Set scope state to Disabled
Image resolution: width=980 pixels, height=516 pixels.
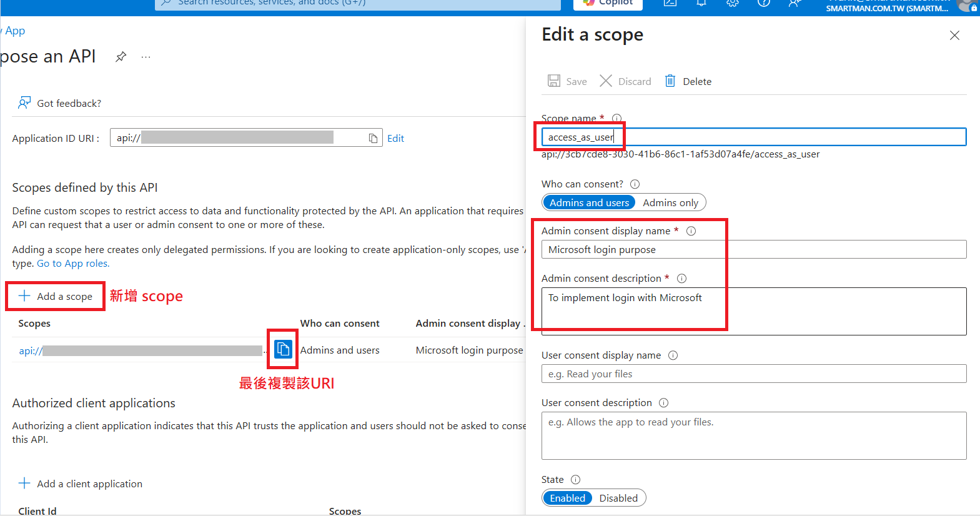[x=618, y=498]
